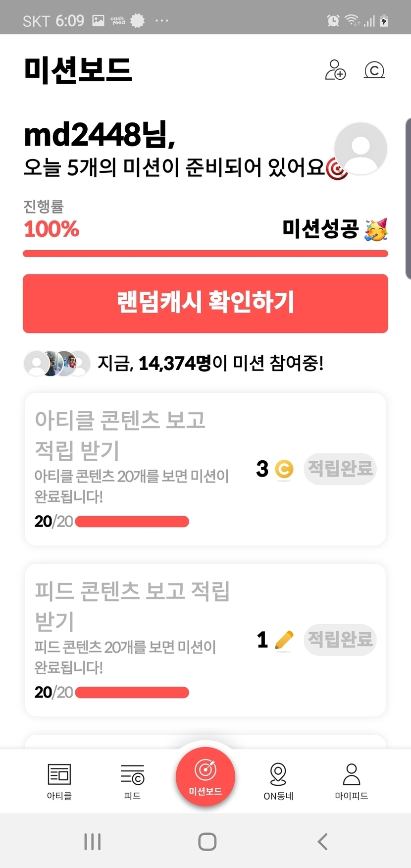Tap the participant avatars group
Image resolution: width=411 pixels, height=868 pixels.
coord(57,363)
